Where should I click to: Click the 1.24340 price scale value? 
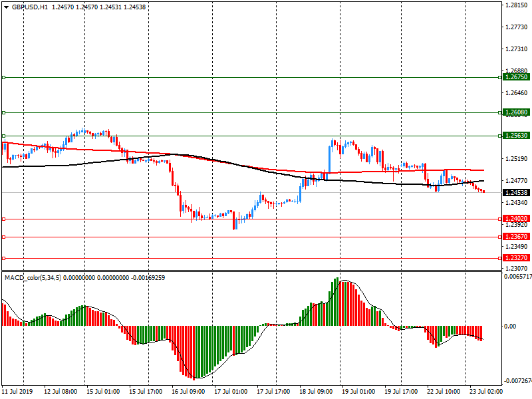[517, 203]
